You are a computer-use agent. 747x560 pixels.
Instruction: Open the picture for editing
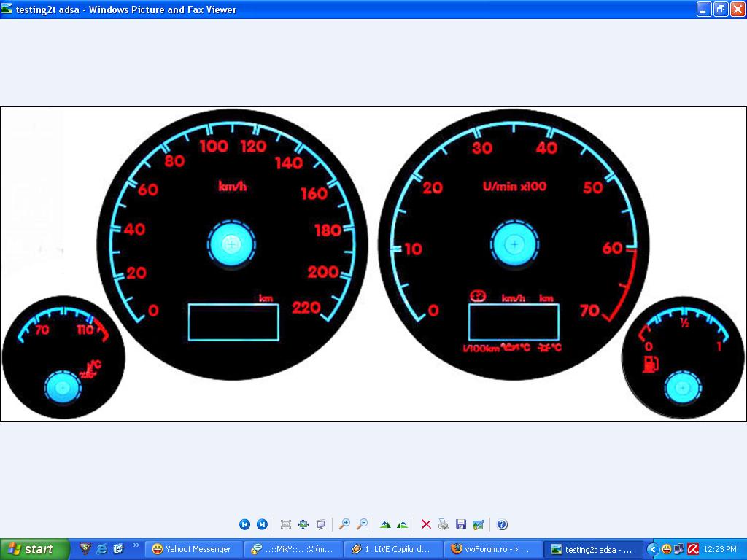478,524
